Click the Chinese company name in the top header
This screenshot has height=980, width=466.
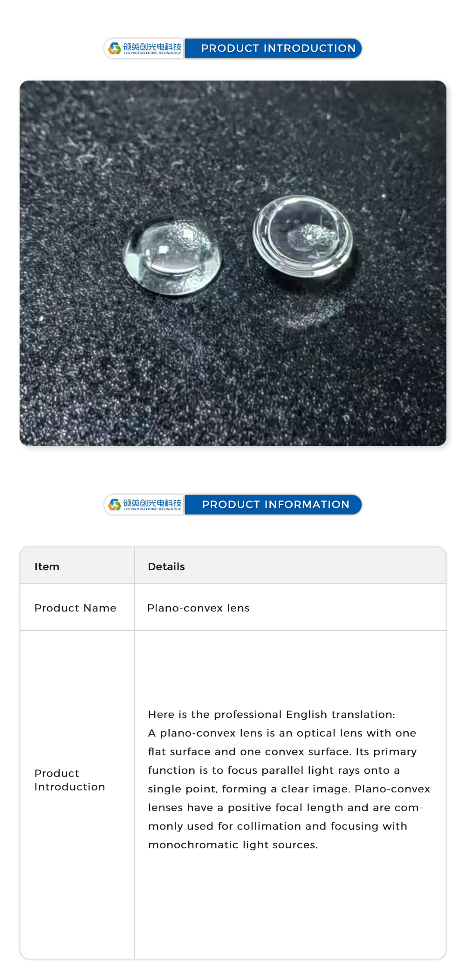coord(152,47)
